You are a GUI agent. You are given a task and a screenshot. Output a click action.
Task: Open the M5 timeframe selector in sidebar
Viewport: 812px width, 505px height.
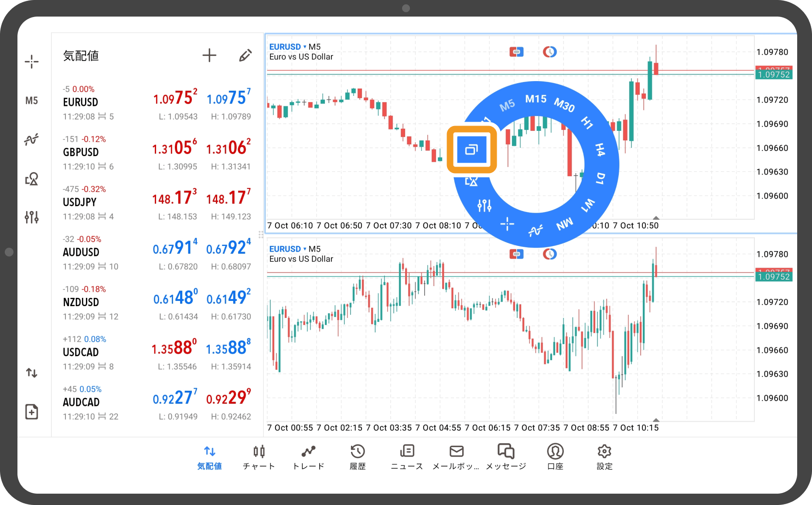pos(31,101)
